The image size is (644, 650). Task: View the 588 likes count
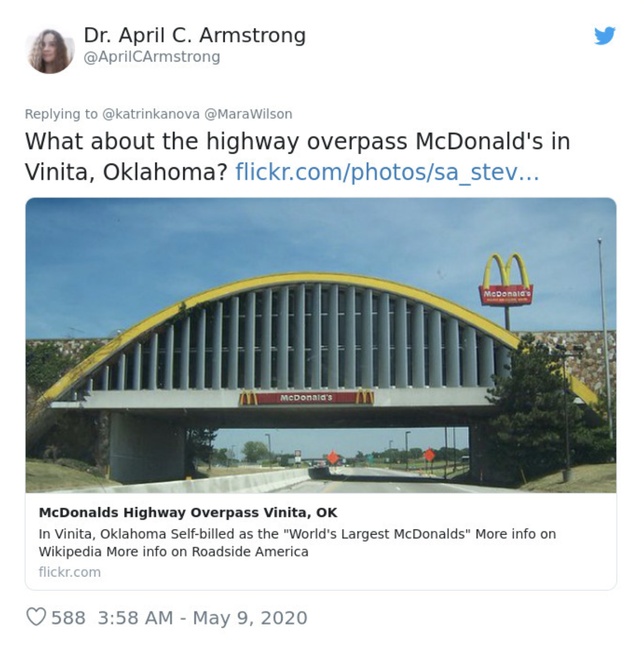tap(68, 617)
